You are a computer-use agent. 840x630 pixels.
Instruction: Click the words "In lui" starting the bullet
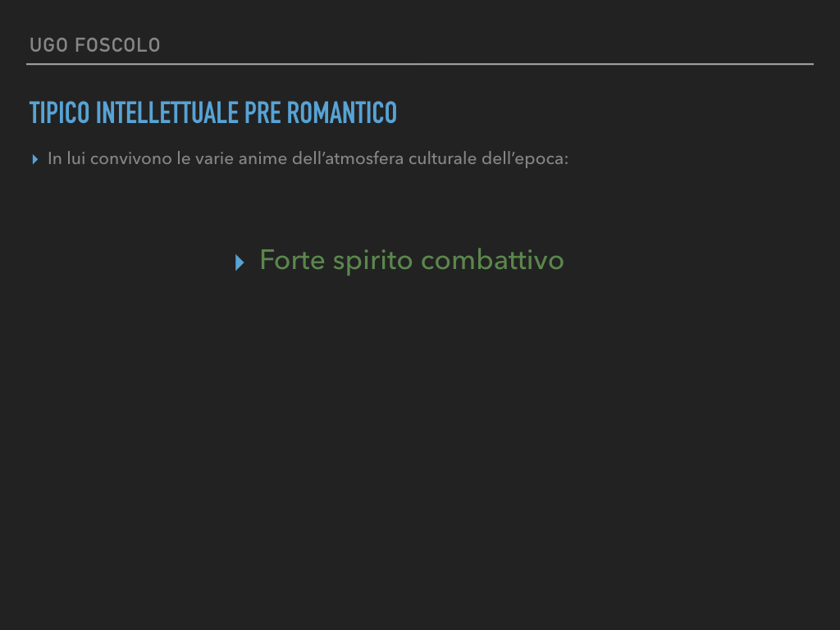point(66,158)
